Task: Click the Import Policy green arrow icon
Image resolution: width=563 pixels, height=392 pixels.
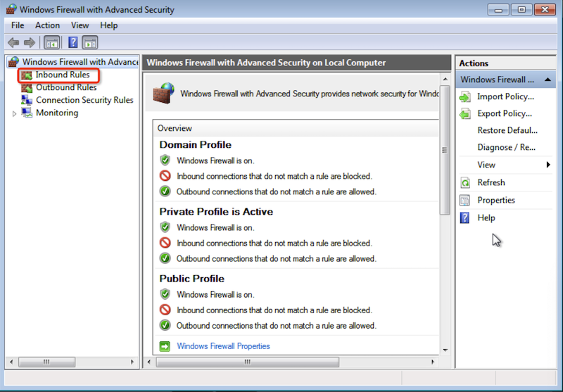Action: 465,97
